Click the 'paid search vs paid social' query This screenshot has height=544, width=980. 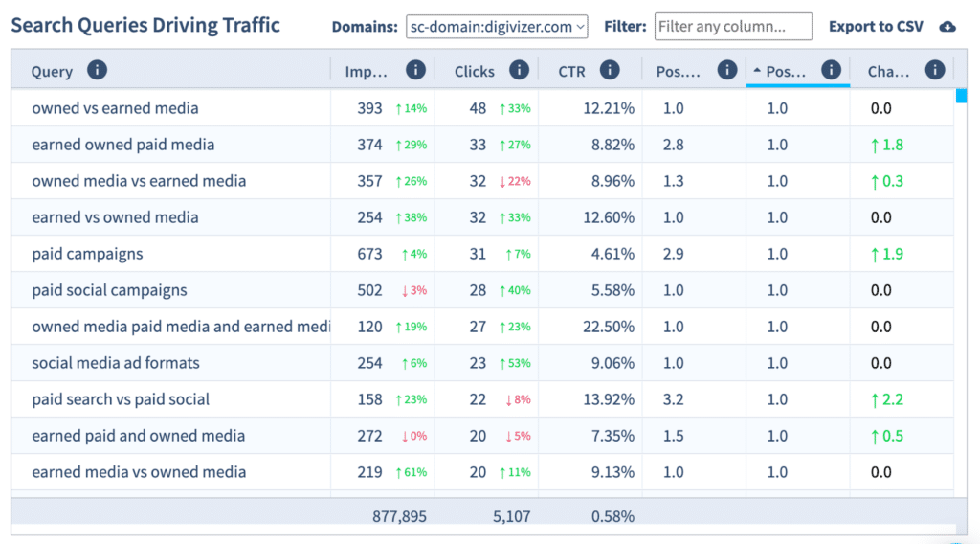click(x=121, y=399)
